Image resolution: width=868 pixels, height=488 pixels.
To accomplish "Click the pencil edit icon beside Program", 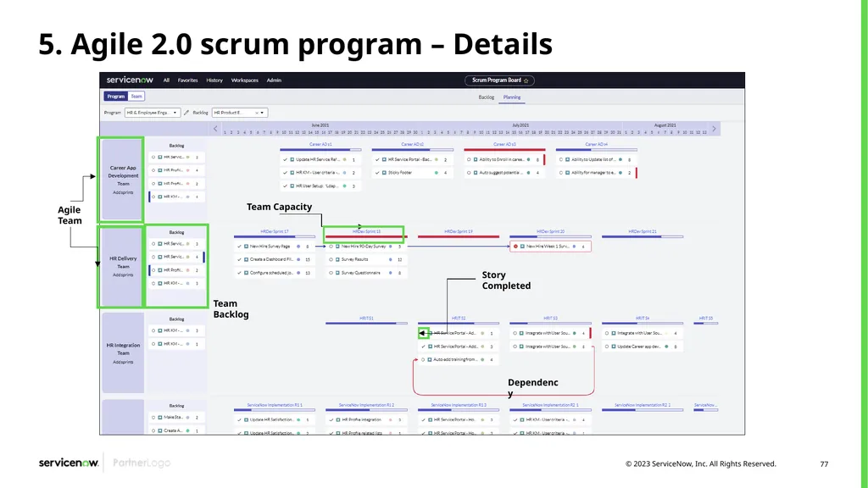I will point(186,113).
